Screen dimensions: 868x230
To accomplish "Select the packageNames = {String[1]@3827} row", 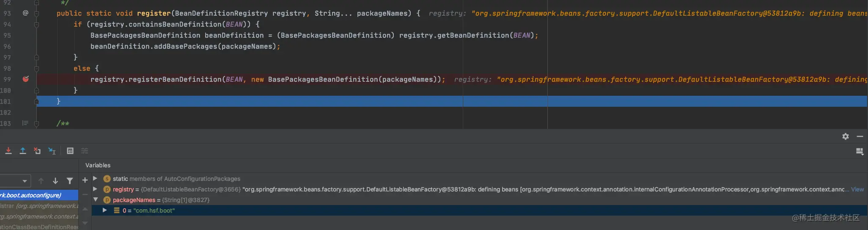I will (480, 200).
